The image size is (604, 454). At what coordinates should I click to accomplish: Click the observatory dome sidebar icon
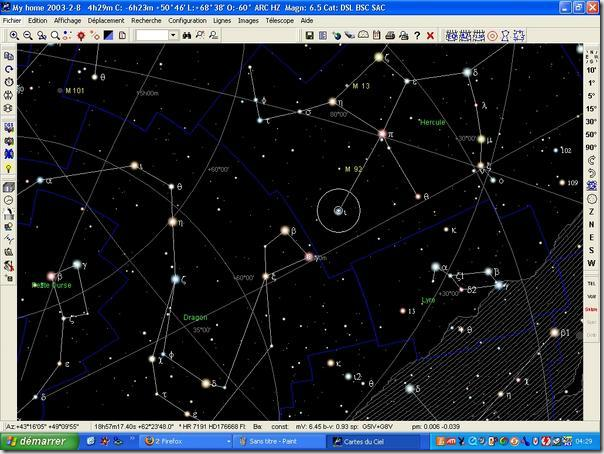tap(8, 213)
